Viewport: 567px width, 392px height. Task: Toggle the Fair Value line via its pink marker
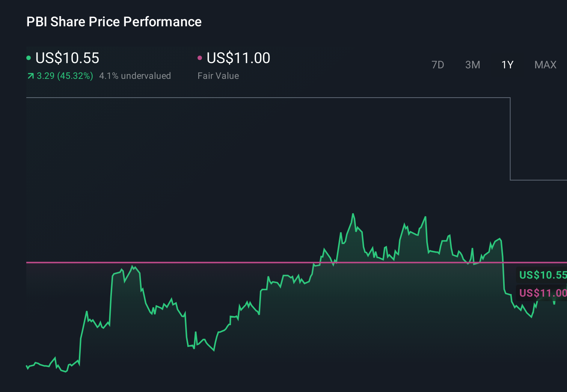pos(200,58)
